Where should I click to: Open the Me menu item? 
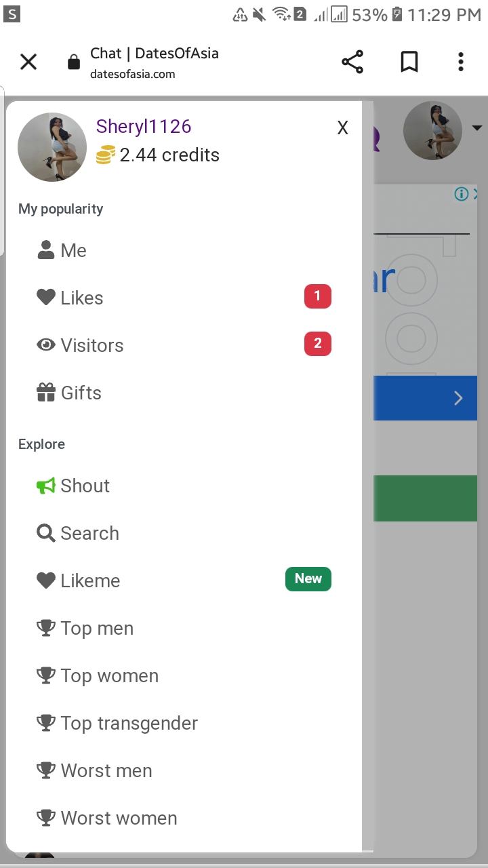pyautogui.click(x=73, y=250)
